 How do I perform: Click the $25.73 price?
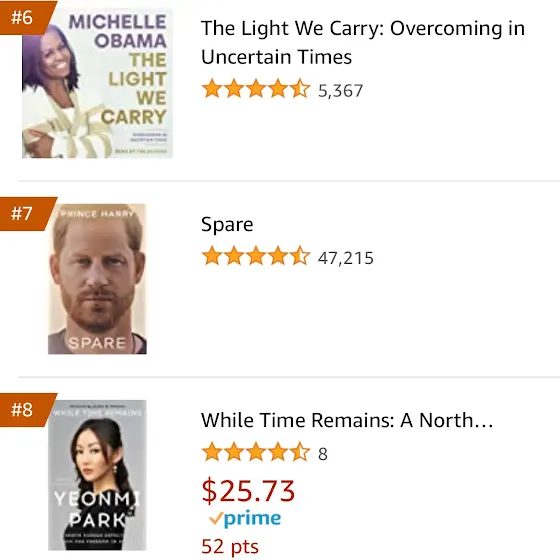click(x=248, y=491)
